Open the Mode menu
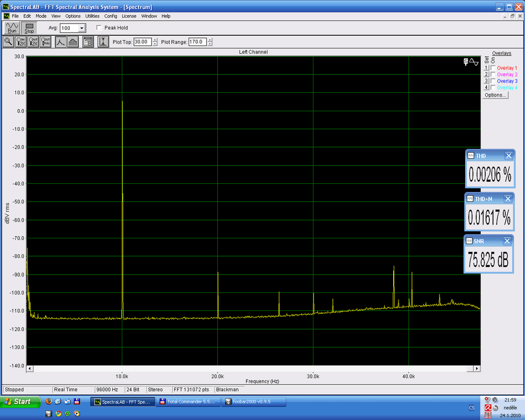This screenshot has height=420, width=525. point(41,16)
